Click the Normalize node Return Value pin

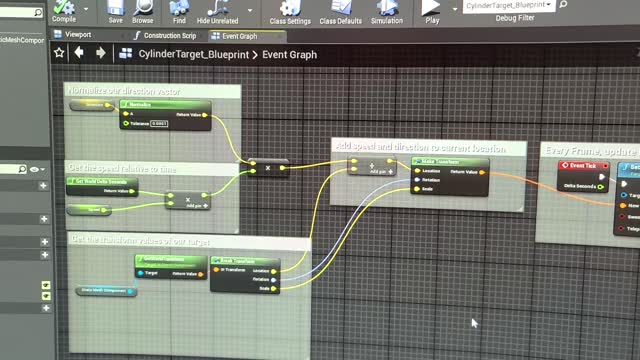205,115
